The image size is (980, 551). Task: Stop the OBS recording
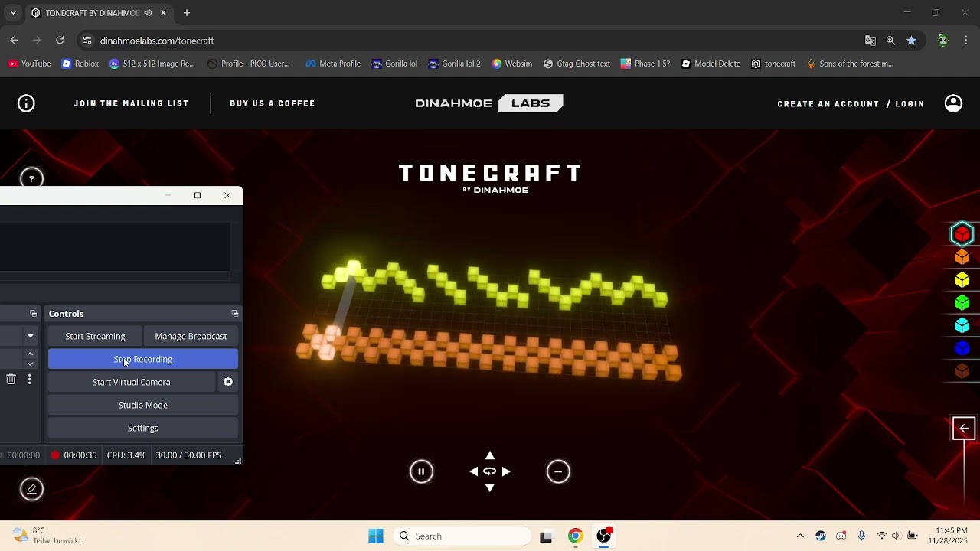point(143,359)
